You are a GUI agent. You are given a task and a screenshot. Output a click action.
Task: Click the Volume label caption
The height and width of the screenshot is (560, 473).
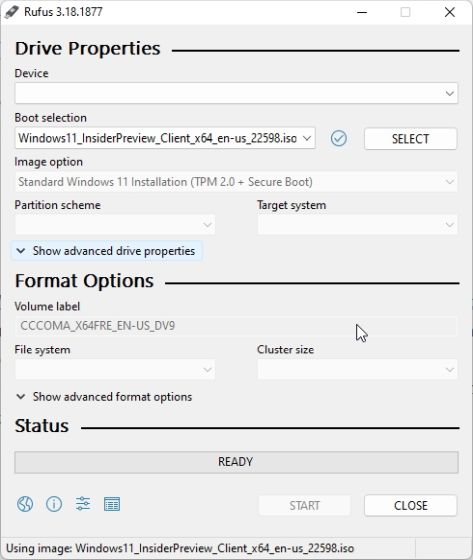(x=47, y=306)
